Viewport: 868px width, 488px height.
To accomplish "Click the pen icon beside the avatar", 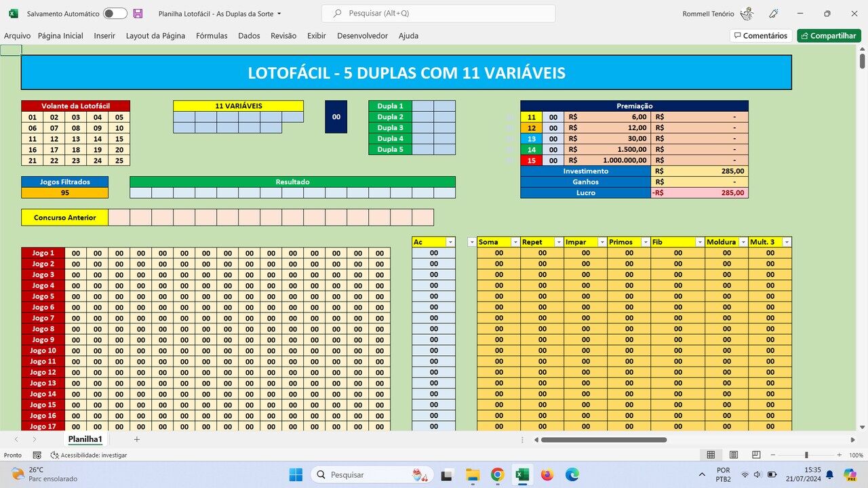I will (x=774, y=14).
